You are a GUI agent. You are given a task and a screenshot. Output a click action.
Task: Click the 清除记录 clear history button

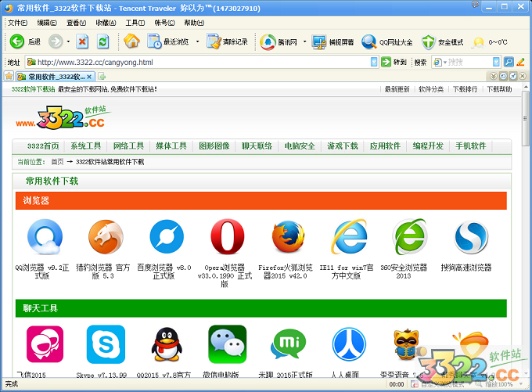(228, 41)
